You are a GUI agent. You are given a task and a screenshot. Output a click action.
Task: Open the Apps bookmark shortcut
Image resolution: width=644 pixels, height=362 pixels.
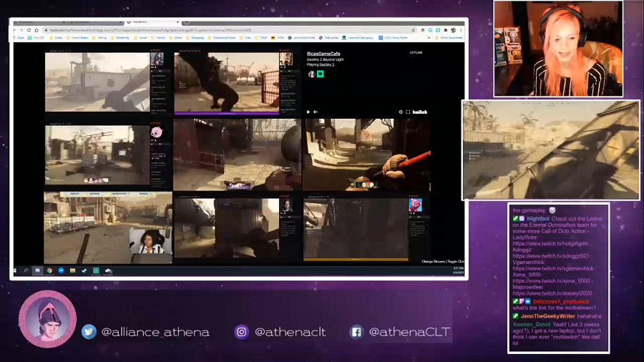click(x=18, y=38)
